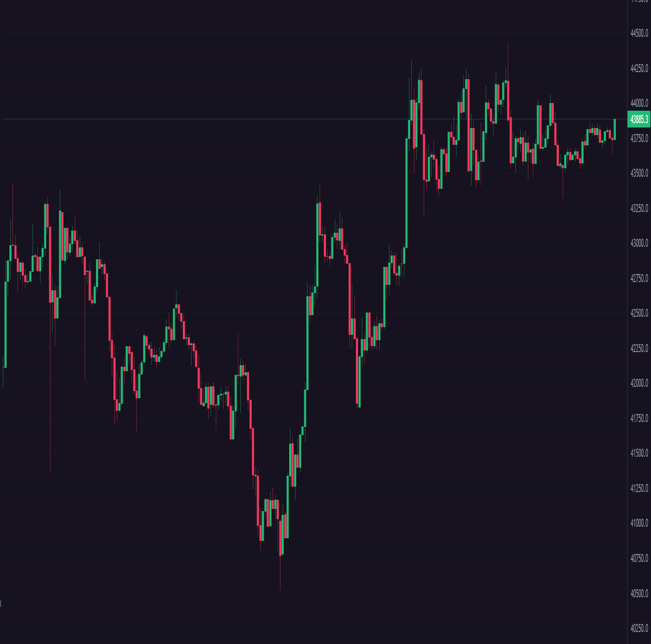Click the tall green candle rising to 43750

pos(406,193)
